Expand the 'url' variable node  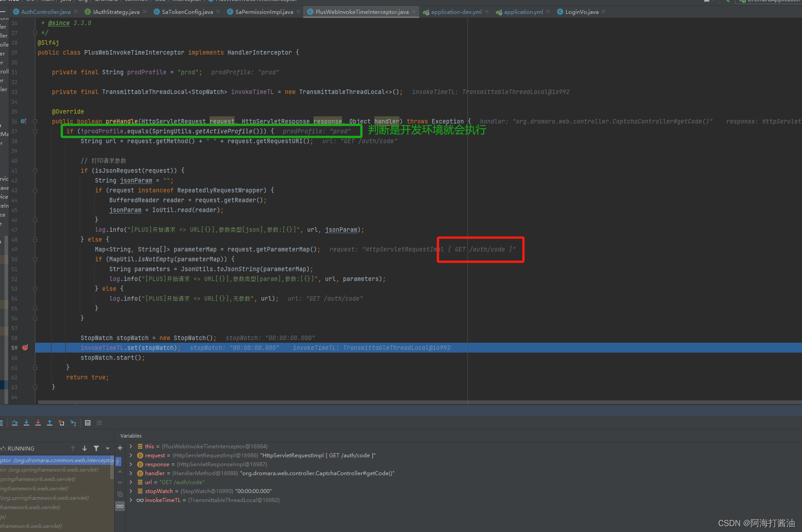click(x=131, y=482)
